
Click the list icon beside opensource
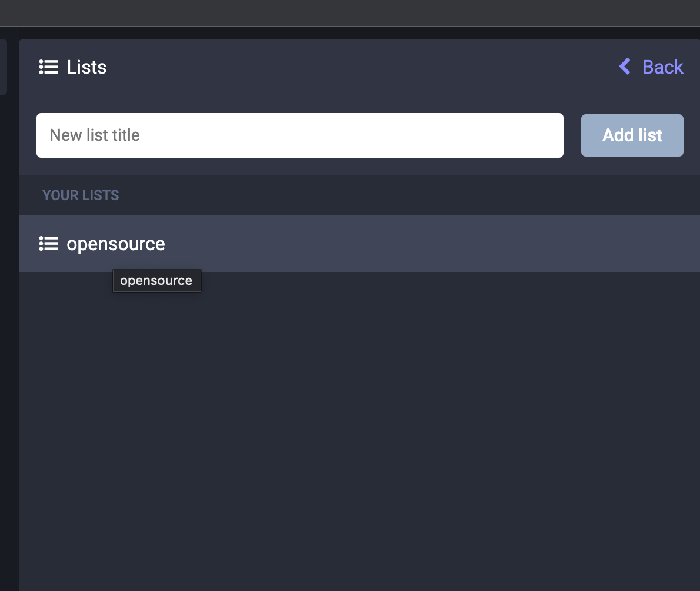click(x=48, y=244)
